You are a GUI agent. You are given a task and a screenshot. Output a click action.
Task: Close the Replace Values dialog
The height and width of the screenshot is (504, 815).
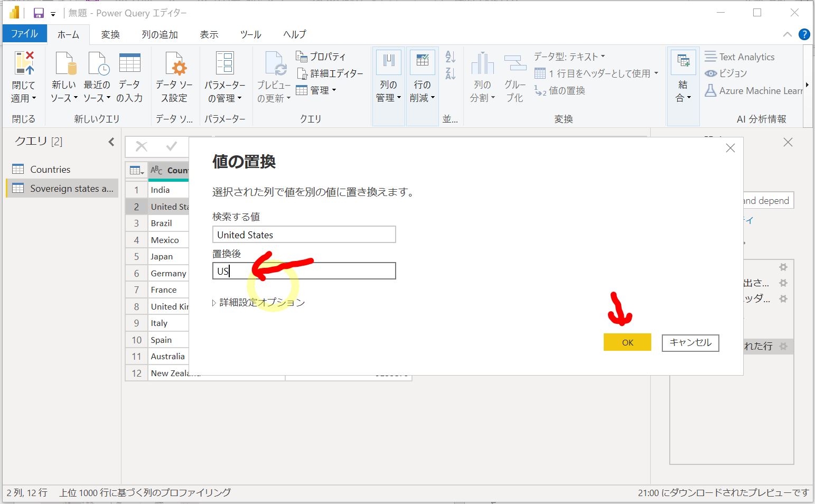pos(730,148)
